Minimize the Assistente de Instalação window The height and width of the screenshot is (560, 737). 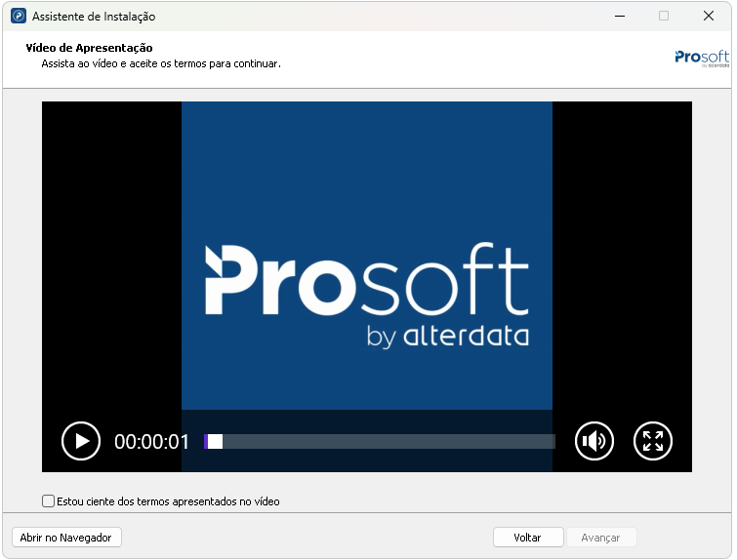point(620,16)
